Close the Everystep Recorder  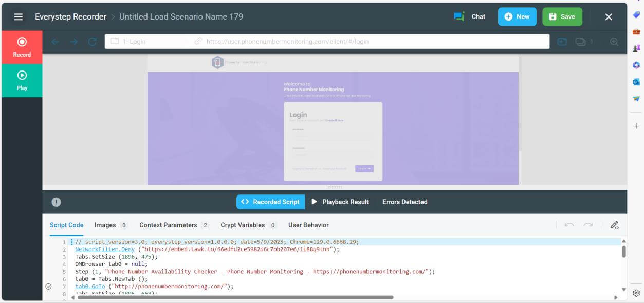[609, 17]
